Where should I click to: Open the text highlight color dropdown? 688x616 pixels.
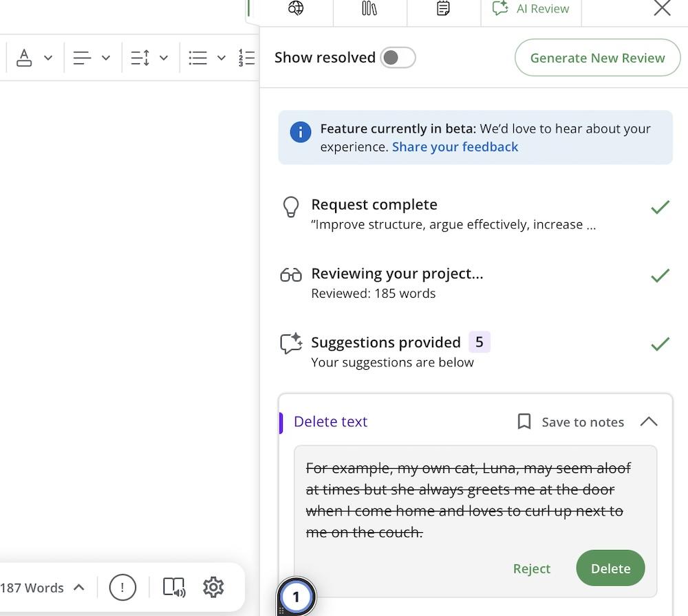[48, 58]
